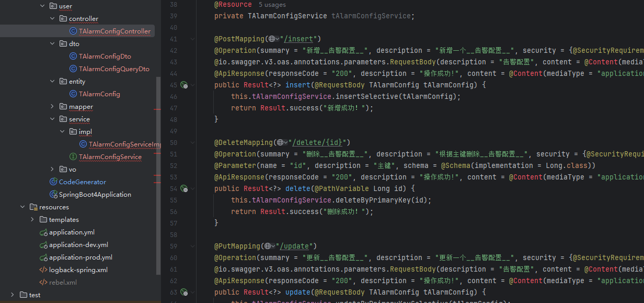Click the TAlarmConfigService interface icon
The image size is (644, 303).
pyautogui.click(x=73, y=157)
